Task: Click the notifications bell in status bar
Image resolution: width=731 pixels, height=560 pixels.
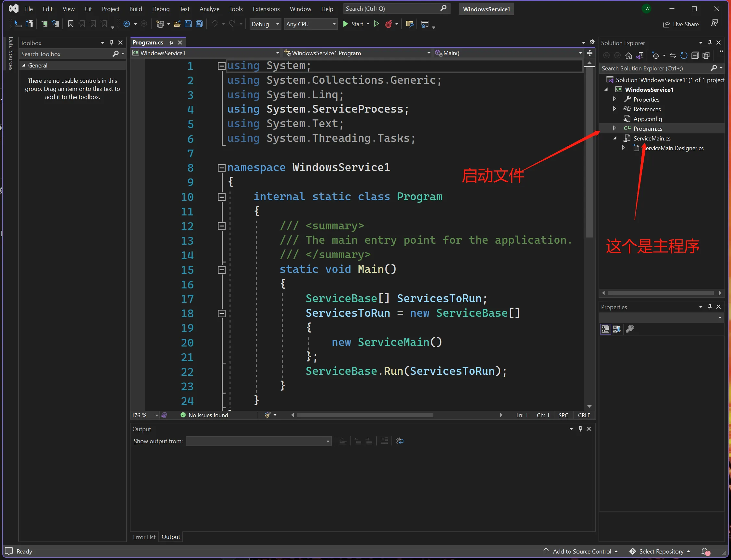Action: 705,552
